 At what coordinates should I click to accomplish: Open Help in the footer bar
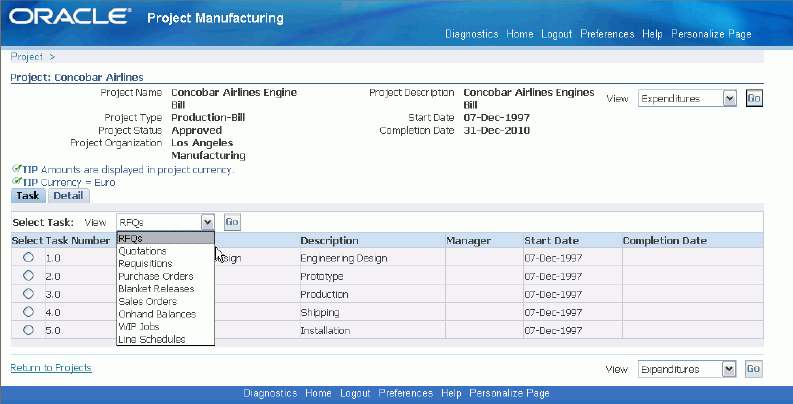(x=451, y=393)
